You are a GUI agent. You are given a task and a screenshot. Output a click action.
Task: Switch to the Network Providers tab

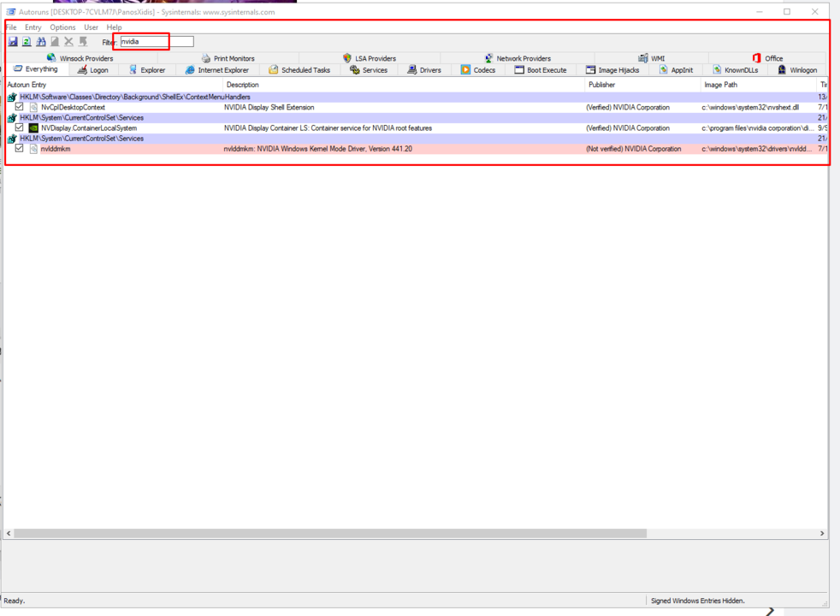518,58
